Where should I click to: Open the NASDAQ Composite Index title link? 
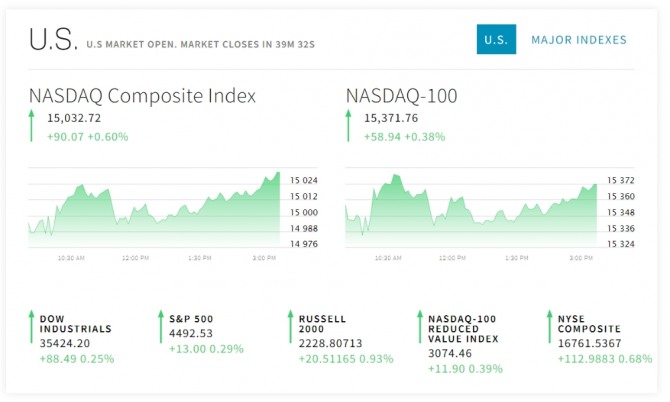(x=142, y=96)
